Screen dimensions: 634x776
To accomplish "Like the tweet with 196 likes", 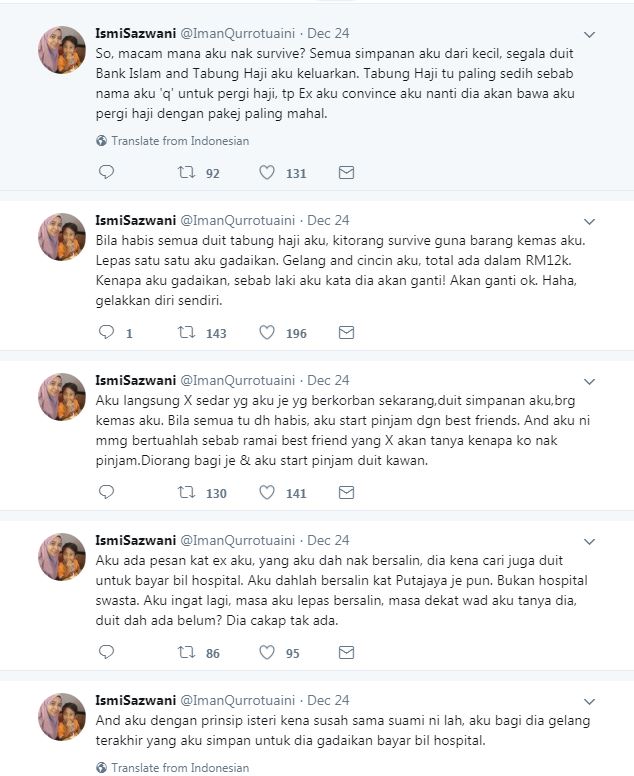I will pyautogui.click(x=267, y=333).
